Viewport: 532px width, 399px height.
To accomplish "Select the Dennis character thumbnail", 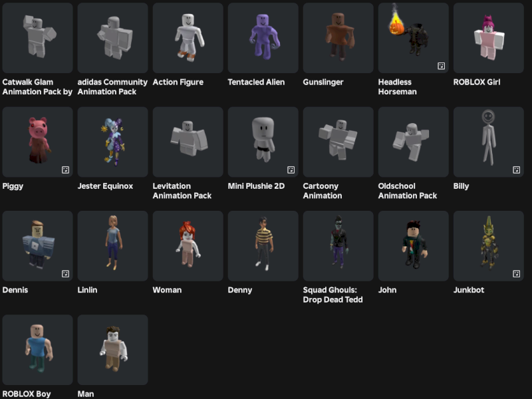I will click(37, 246).
